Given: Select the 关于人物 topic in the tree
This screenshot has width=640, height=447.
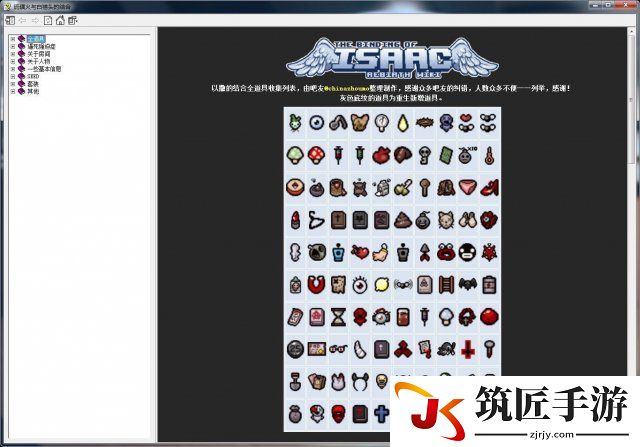Looking at the screenshot, I should tap(39, 61).
